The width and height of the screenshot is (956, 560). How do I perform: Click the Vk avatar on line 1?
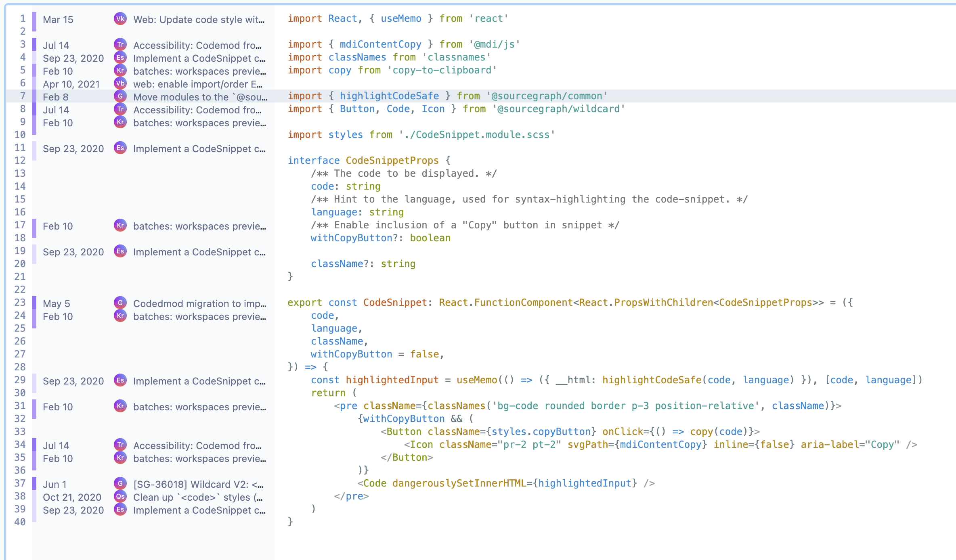point(120,19)
